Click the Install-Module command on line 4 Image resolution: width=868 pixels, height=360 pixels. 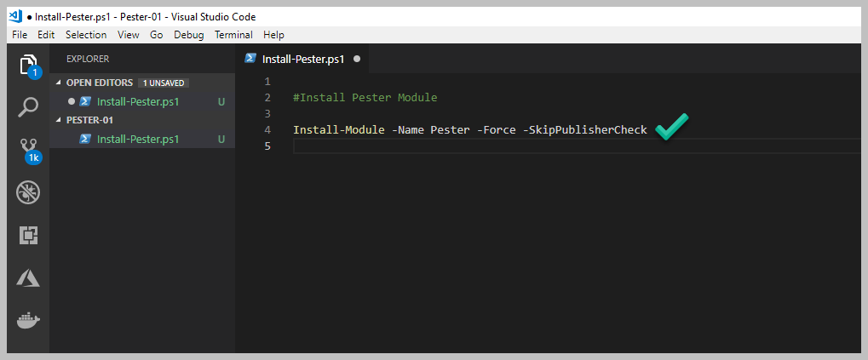point(339,130)
